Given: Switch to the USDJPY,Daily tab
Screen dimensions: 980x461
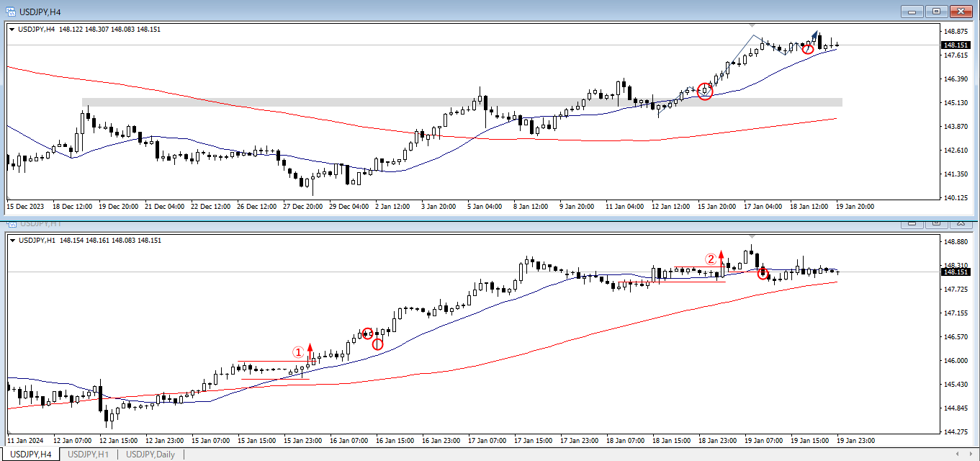Looking at the screenshot, I should 150,454.
